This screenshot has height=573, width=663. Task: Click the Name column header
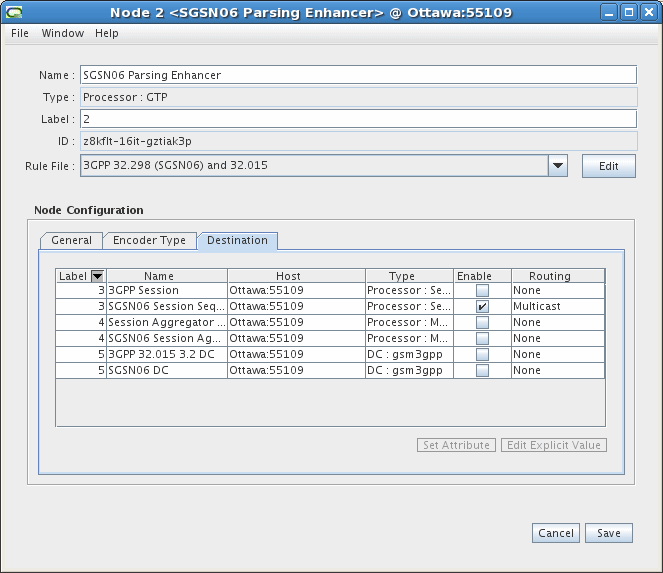coord(167,276)
